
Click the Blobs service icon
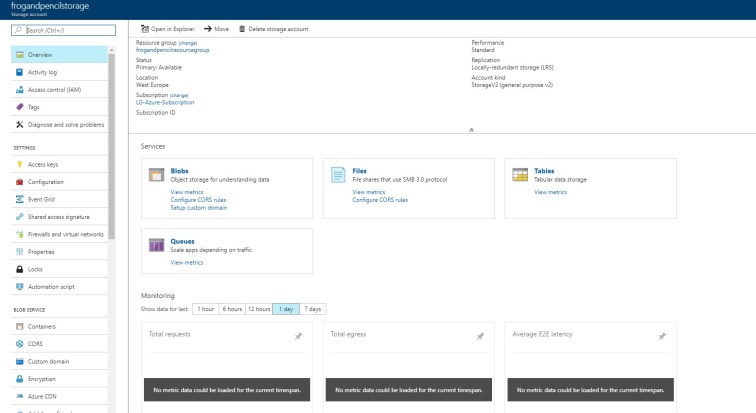[156, 175]
